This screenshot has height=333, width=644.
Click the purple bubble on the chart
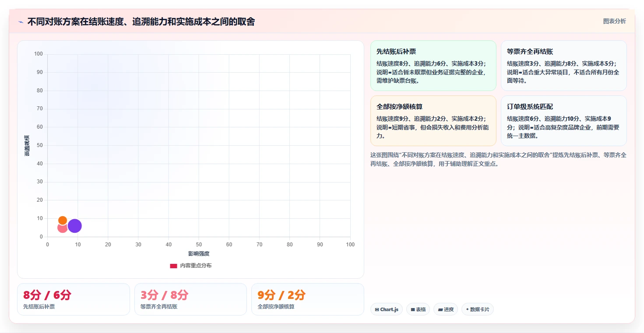click(x=75, y=226)
